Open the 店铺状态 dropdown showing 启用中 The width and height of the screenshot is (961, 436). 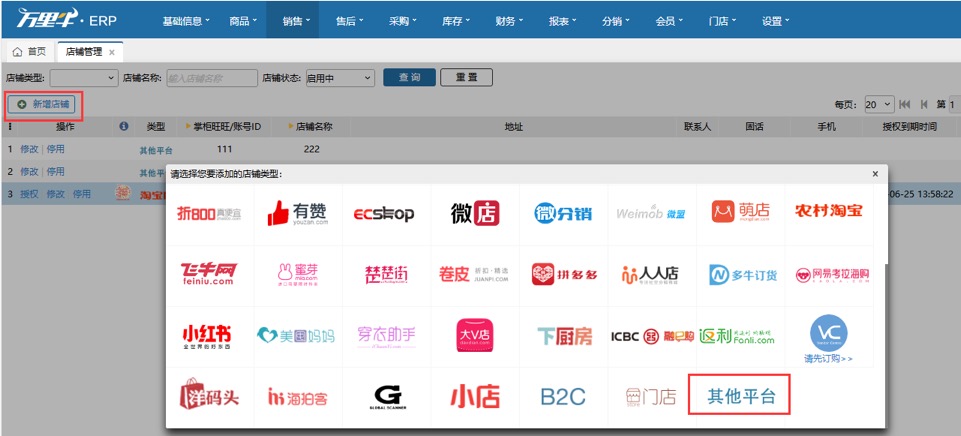click(x=340, y=78)
